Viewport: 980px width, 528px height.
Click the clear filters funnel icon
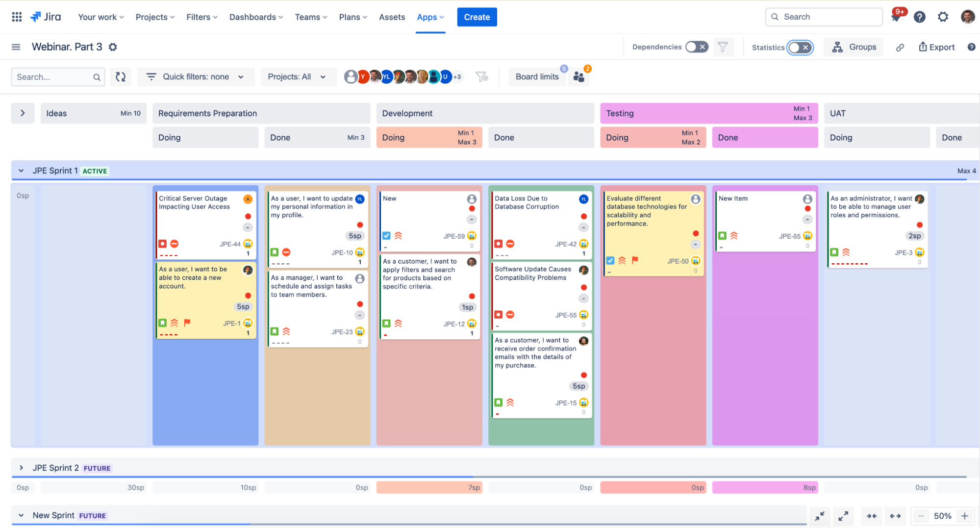(481, 77)
